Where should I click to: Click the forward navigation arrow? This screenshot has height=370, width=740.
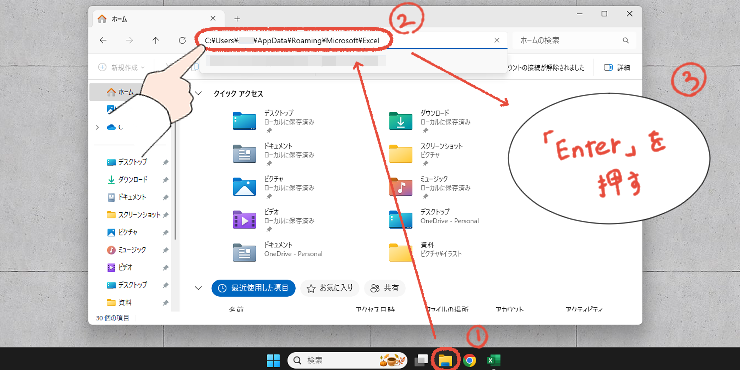click(129, 41)
